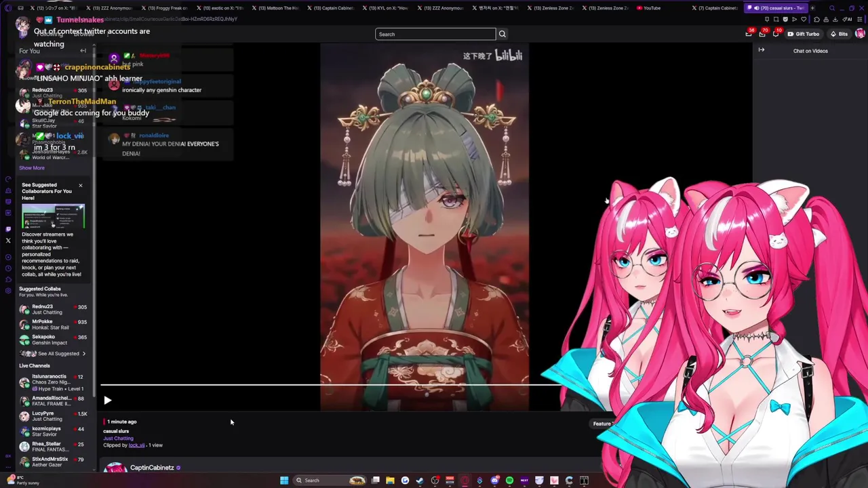Click the X icon in browser sidebar

pyautogui.click(x=8, y=241)
